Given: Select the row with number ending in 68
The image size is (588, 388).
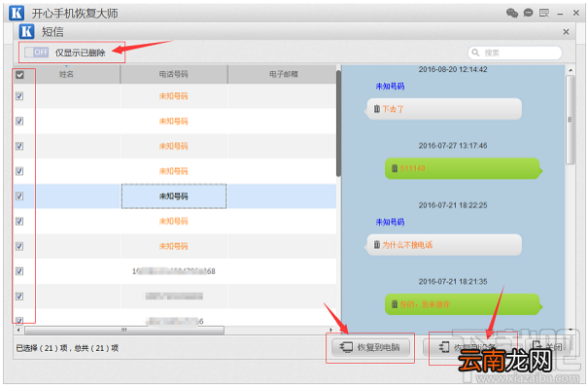Looking at the screenshot, I should (x=175, y=271).
